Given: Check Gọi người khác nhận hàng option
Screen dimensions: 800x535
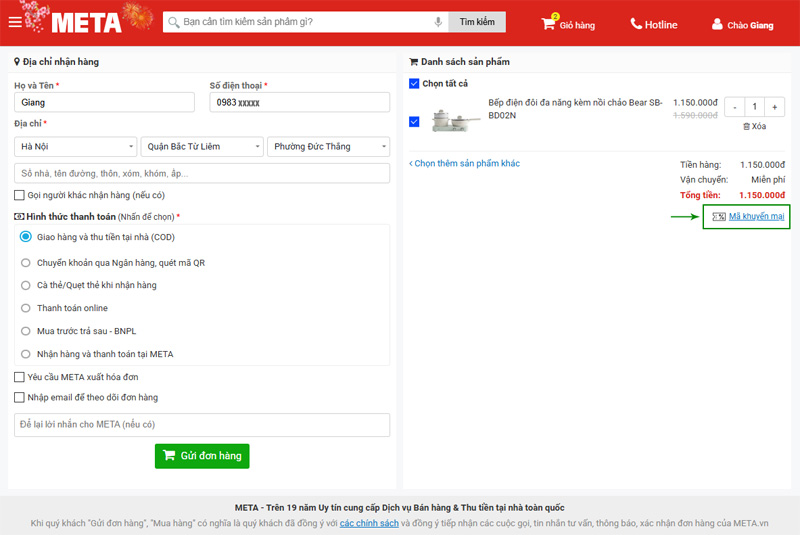Looking at the screenshot, I should point(20,195).
